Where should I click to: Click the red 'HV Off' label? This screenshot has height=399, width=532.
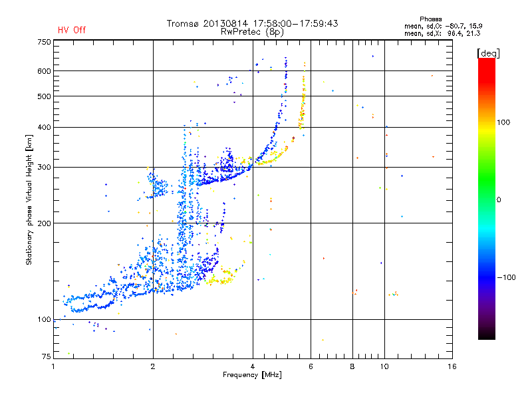(x=72, y=30)
